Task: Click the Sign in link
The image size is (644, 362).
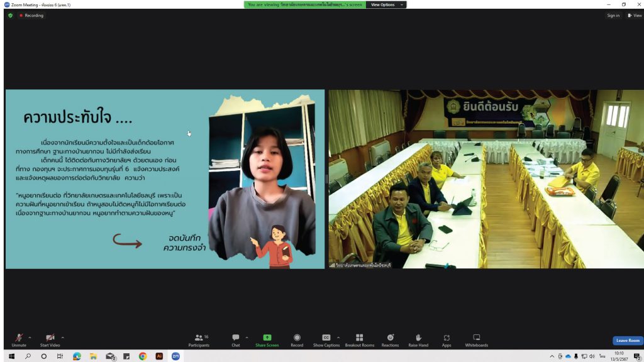Action: tap(613, 15)
